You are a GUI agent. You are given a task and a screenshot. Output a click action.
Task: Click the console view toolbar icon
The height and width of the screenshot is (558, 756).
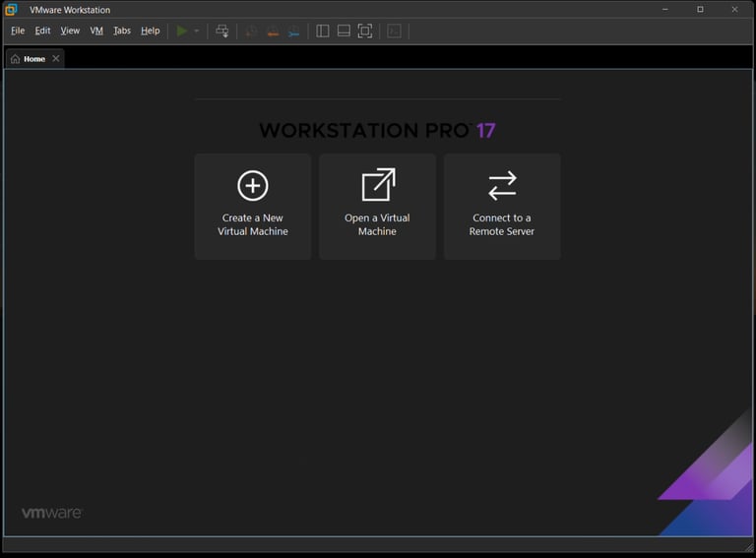point(394,31)
